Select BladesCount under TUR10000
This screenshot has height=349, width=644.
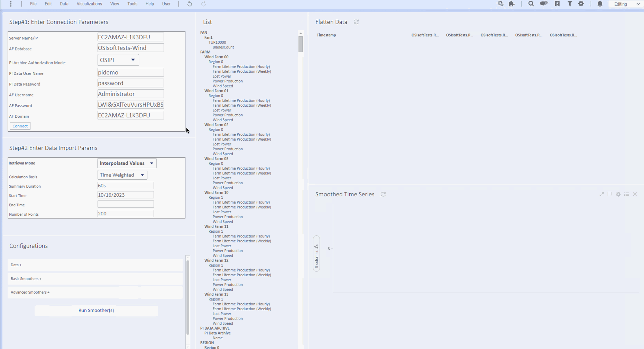(x=223, y=47)
